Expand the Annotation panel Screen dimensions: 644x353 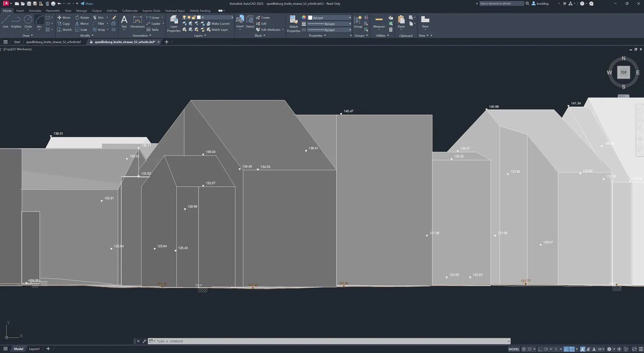coord(142,35)
